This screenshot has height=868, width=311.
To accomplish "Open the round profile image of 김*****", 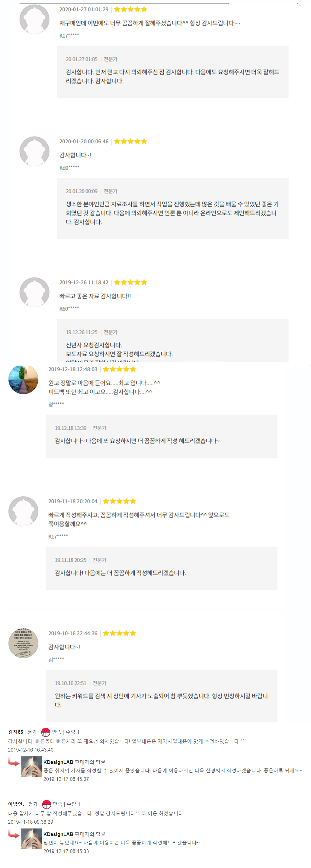I will click(x=23, y=643).
